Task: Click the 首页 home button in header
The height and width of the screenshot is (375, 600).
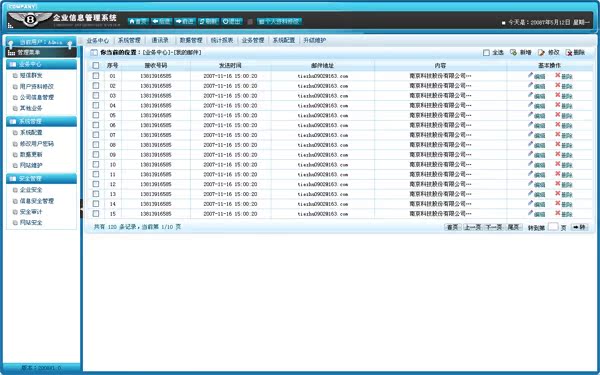Action: pyautogui.click(x=138, y=21)
